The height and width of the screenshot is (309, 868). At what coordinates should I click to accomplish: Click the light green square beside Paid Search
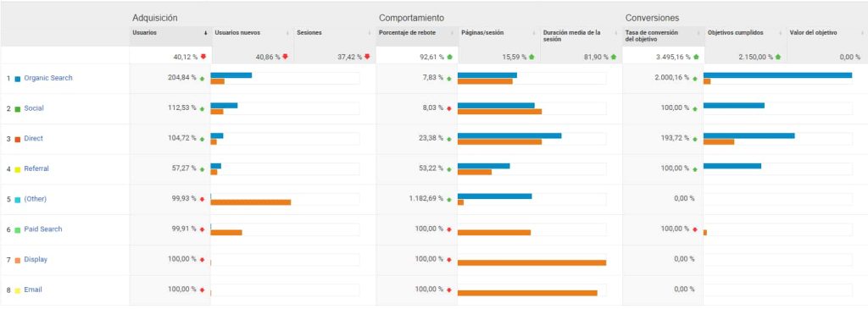click(x=18, y=229)
